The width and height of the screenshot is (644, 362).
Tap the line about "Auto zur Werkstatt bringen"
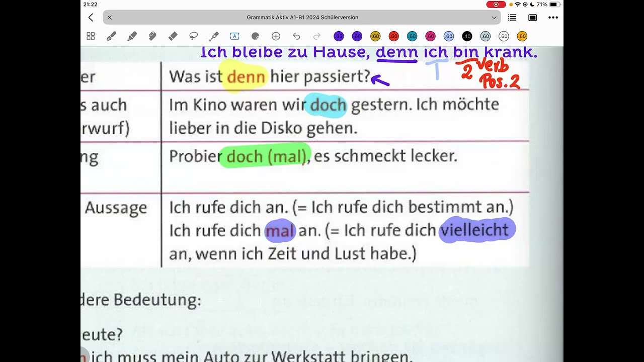coord(252,357)
